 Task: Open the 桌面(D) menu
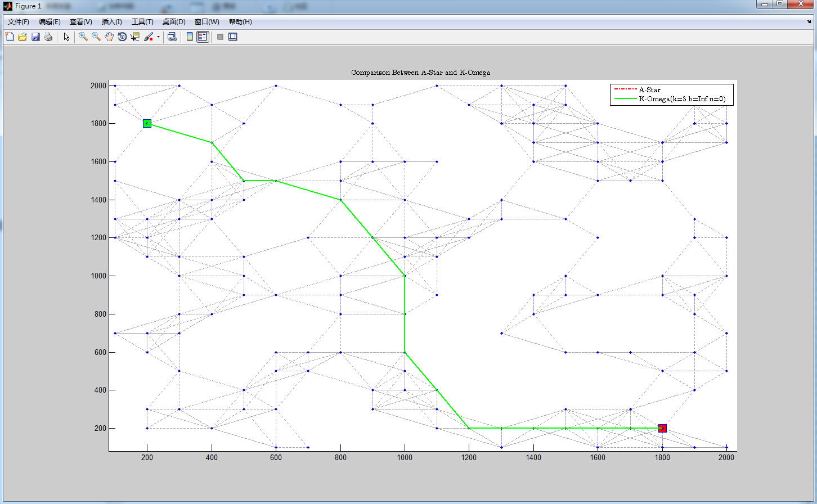pos(174,22)
